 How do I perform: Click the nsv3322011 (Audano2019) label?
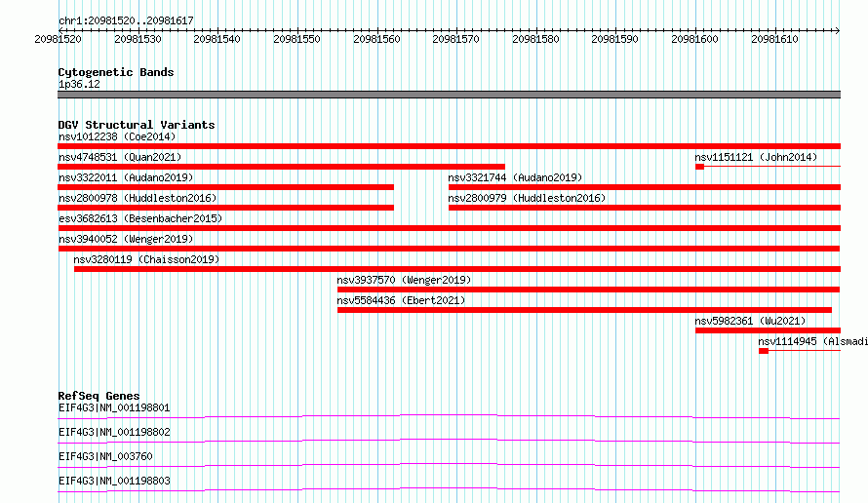point(126,177)
